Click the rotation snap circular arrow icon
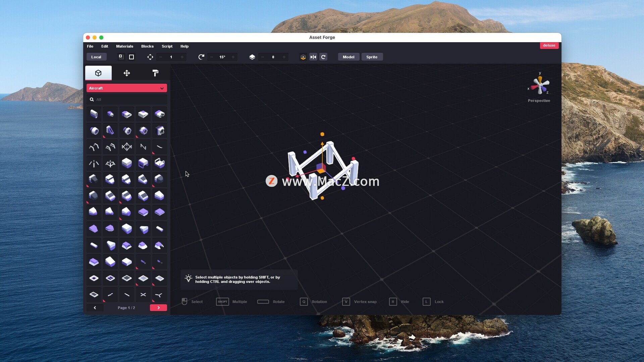 coord(201,57)
